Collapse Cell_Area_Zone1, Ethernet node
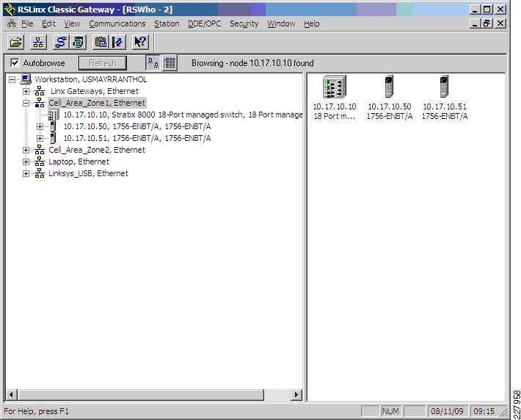Viewport: 521px width, 420px height. pos(26,103)
